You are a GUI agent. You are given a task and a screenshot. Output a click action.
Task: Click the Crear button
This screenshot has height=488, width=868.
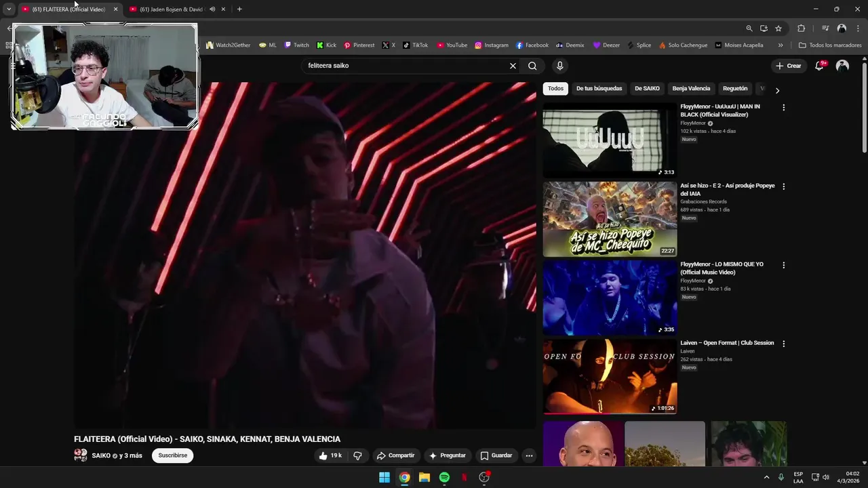coord(789,66)
